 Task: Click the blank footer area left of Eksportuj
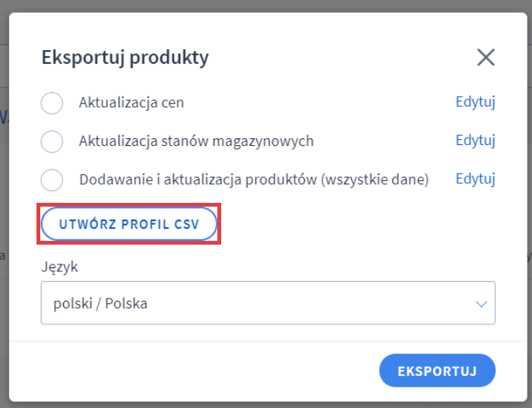pos(190,371)
